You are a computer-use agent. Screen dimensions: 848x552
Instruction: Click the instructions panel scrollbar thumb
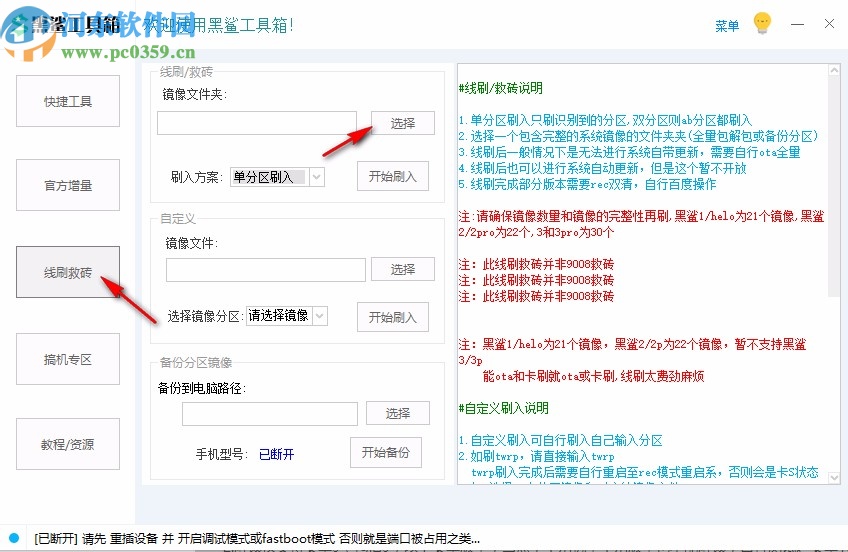834,187
